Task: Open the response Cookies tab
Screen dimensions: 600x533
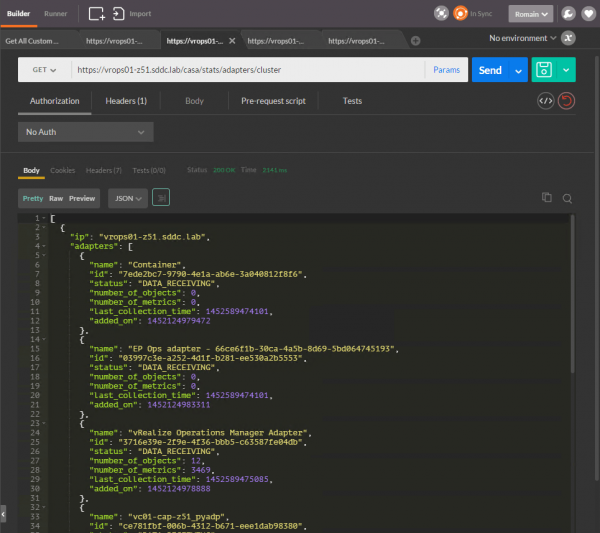Action: tap(62, 170)
